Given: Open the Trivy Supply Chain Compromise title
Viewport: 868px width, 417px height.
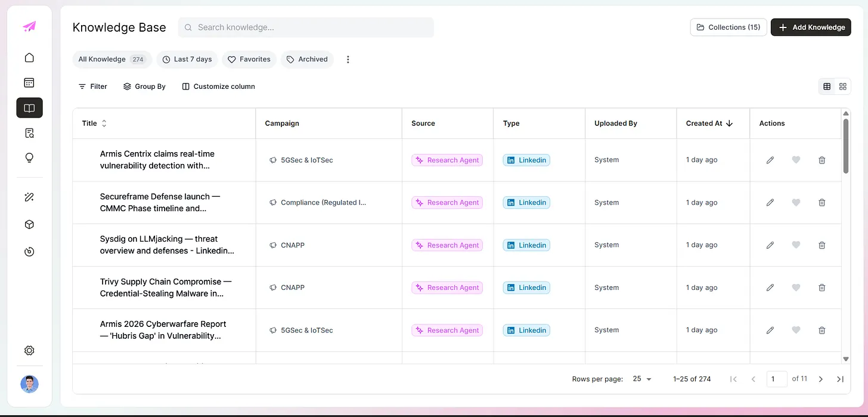Looking at the screenshot, I should tap(166, 288).
